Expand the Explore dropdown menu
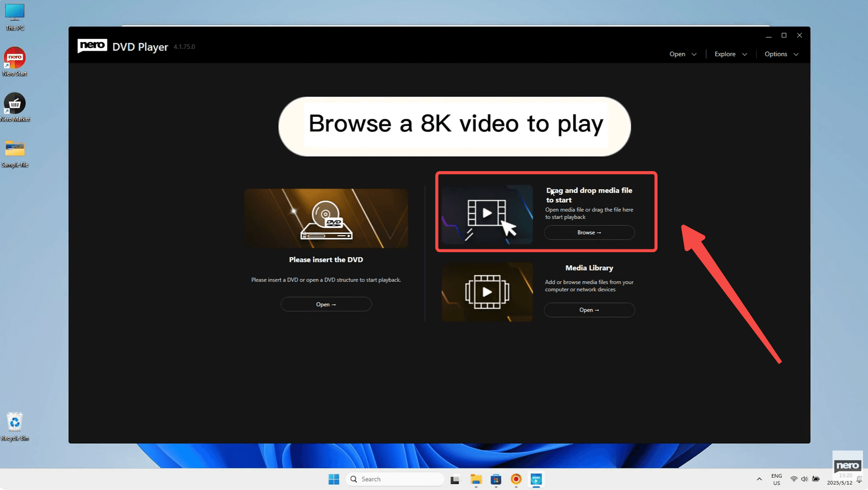This screenshot has height=490, width=868. pyautogui.click(x=731, y=54)
